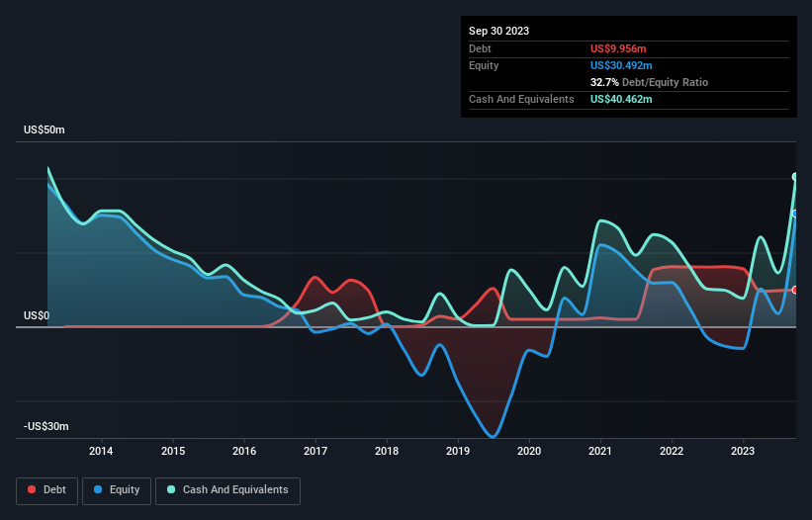Click the 32.7% Debt/Equity Ratio text
This screenshot has width=812, height=520.
coord(649,82)
